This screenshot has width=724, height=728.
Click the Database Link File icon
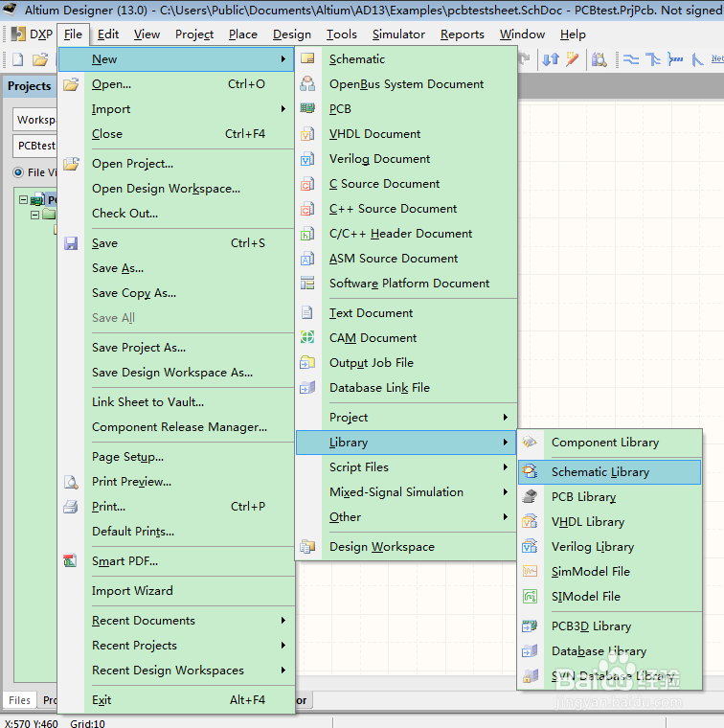tap(307, 387)
